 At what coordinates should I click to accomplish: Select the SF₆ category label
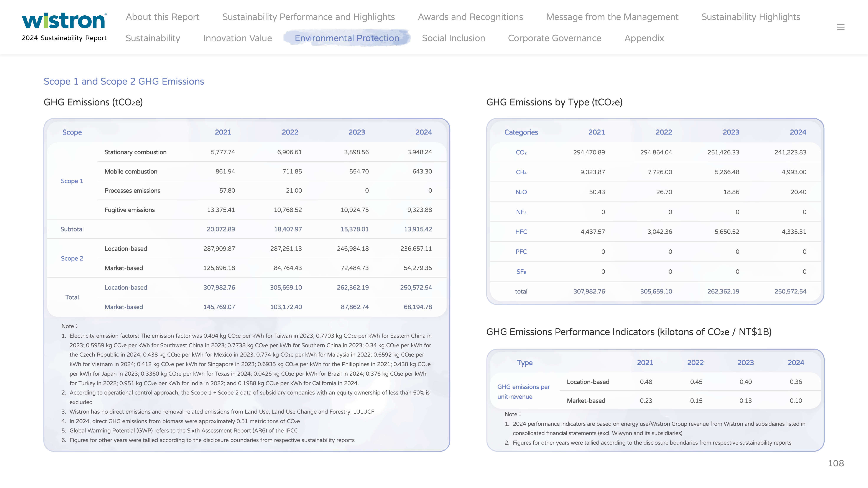(521, 272)
